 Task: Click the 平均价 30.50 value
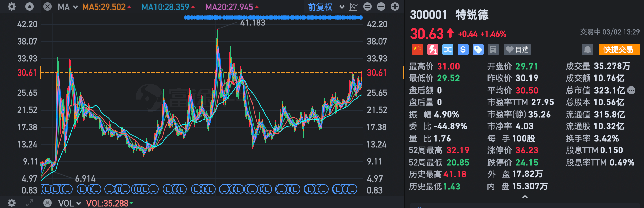tap(527, 90)
